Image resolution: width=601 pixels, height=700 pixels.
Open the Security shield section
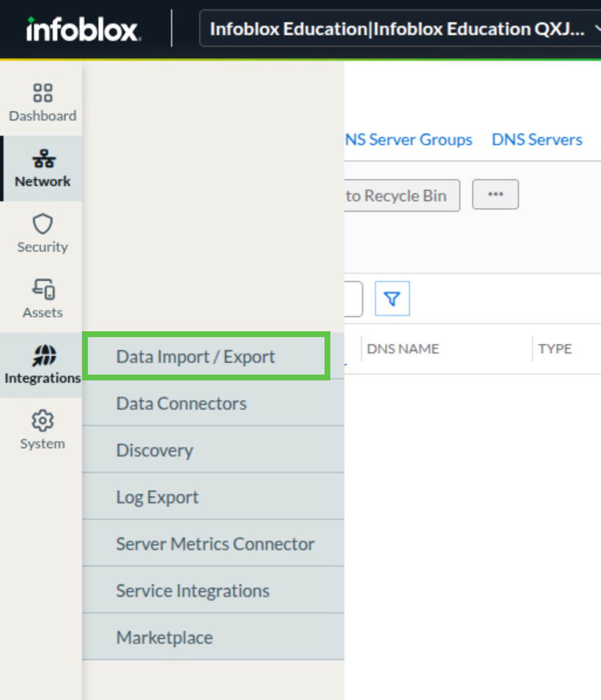tap(42, 234)
